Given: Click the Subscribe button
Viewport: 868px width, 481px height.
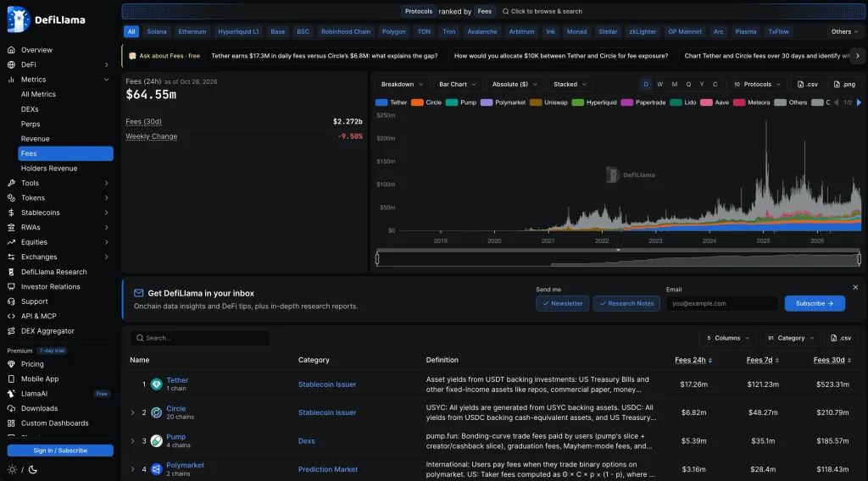Looking at the screenshot, I should [815, 303].
